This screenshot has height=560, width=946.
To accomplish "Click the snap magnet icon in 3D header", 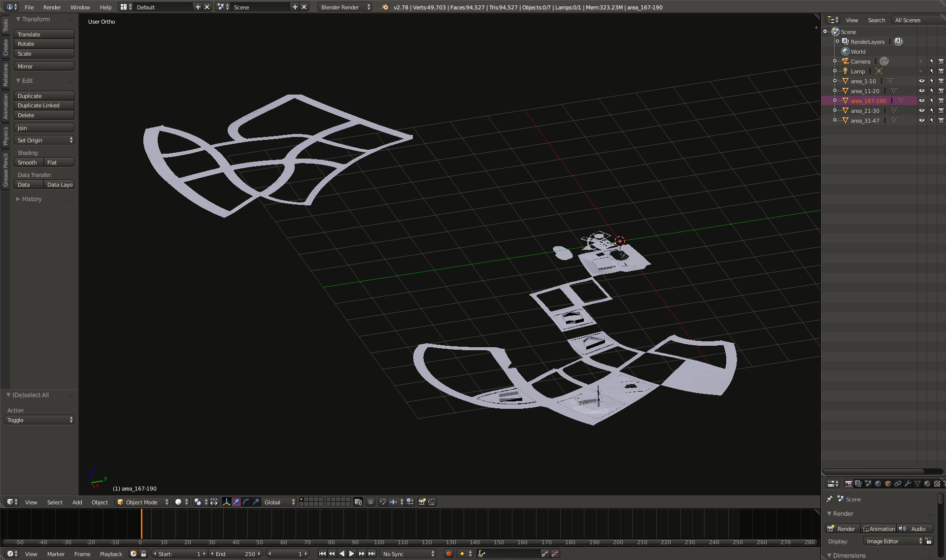I will pyautogui.click(x=382, y=502).
